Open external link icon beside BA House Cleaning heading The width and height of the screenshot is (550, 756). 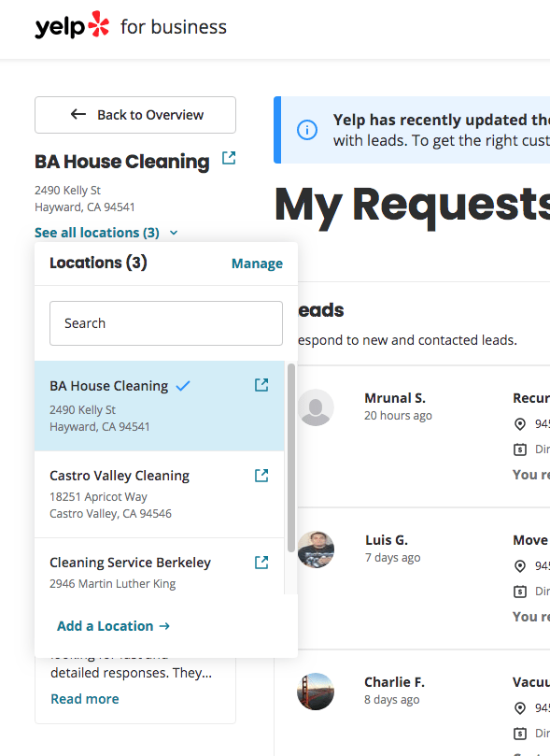tap(229, 158)
